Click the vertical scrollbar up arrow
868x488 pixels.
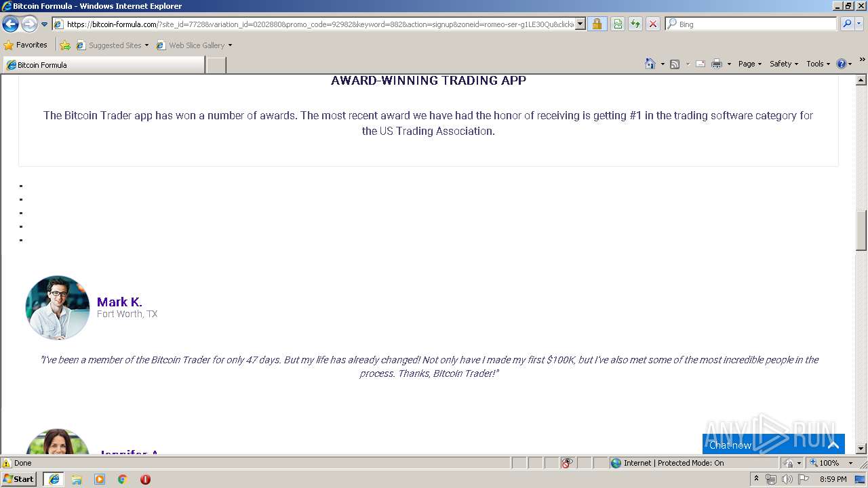(x=861, y=80)
